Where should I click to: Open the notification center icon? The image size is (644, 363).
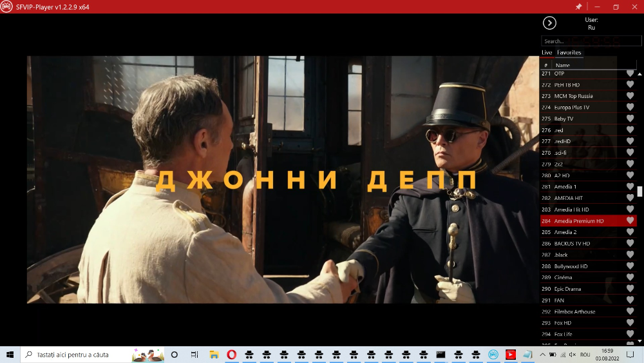click(630, 355)
